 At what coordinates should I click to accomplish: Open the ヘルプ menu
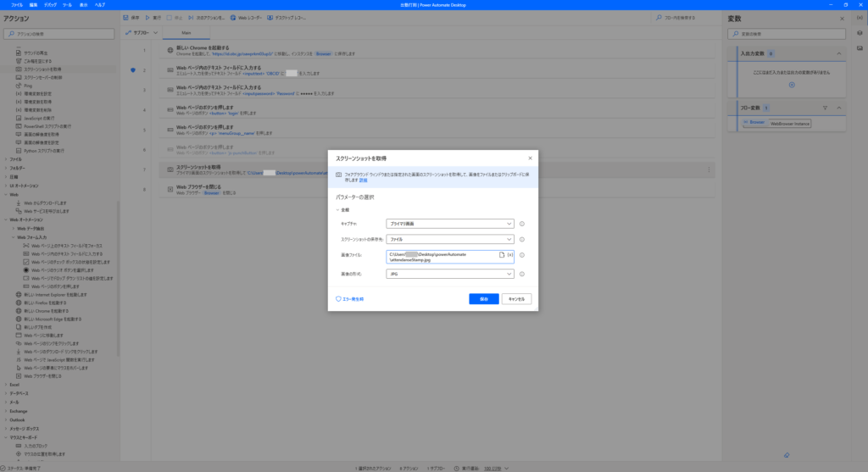tap(100, 5)
